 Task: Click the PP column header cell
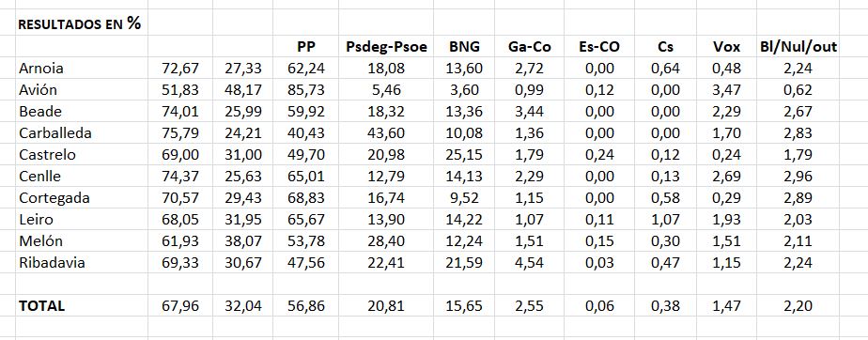coord(306,47)
